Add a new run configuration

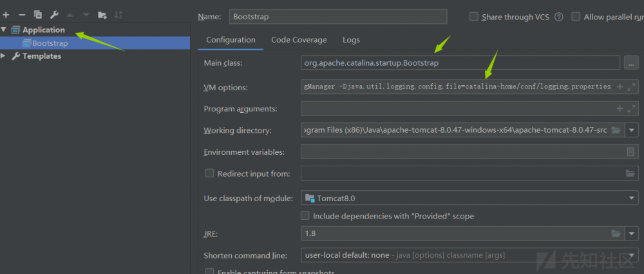coord(6,14)
